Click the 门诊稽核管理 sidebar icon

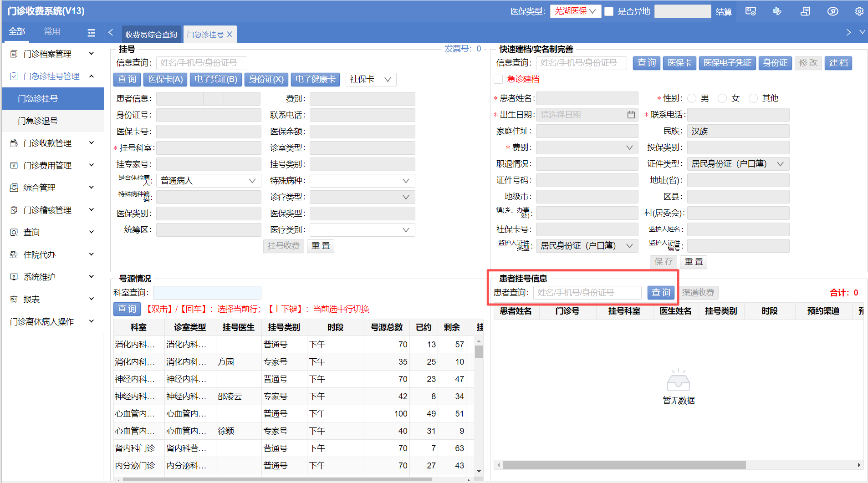tap(14, 210)
